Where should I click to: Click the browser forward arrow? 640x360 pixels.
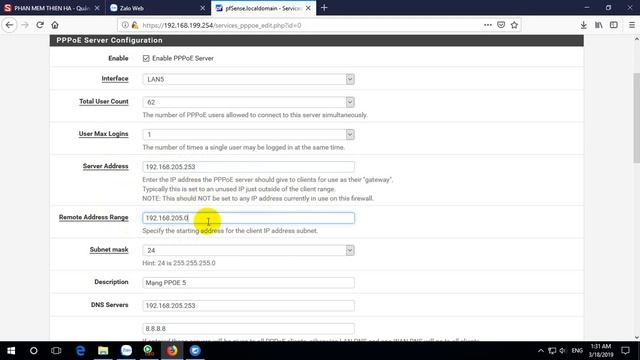pos(25,25)
